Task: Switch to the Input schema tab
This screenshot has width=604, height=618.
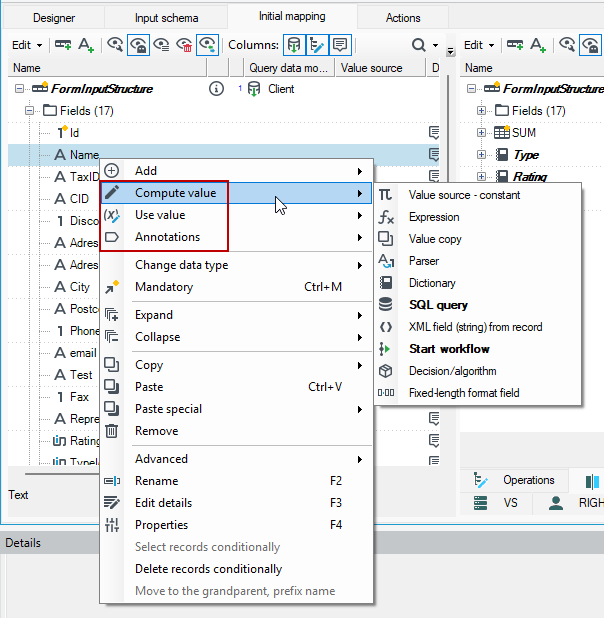Action: 166,18
